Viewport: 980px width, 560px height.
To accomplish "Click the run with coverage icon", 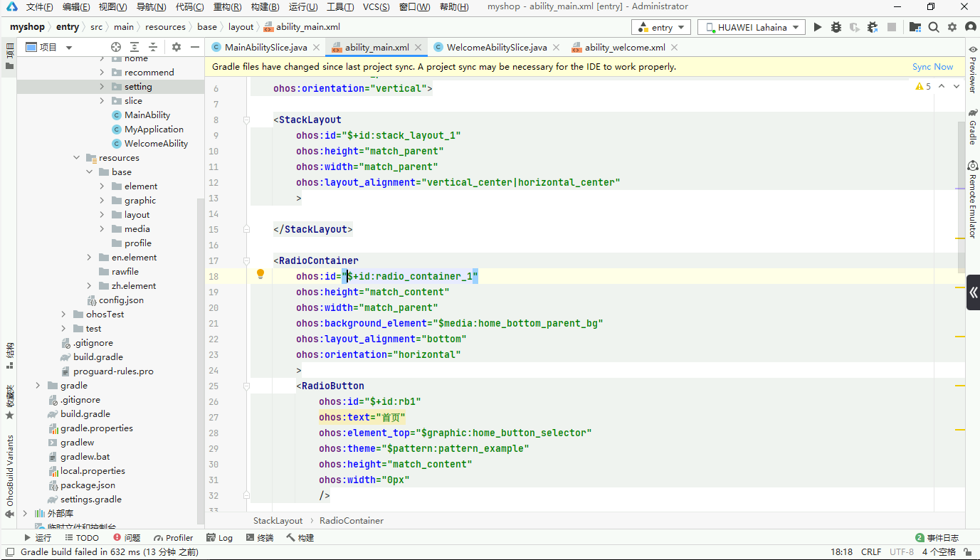I will 855,27.
